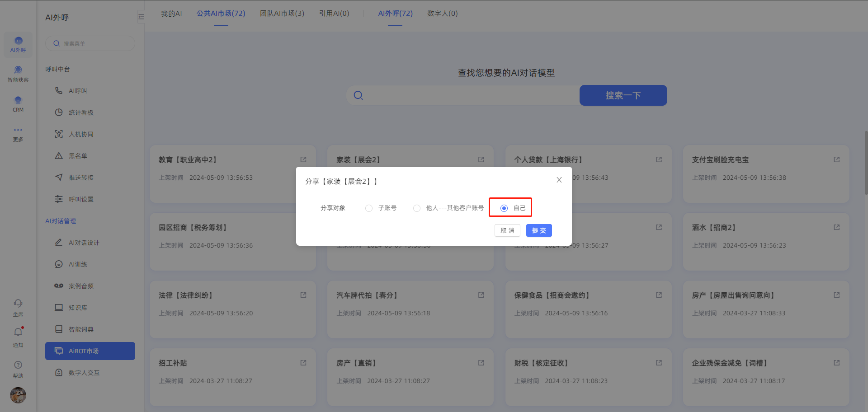Switch to the 公共AI市场(72) tab
Image resolution: width=868 pixels, height=412 pixels.
221,14
